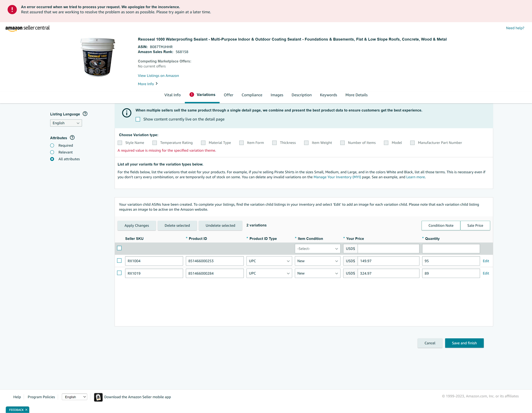Open the Listing Language help tooltip
Image resolution: width=532 pixels, height=413 pixels.
(85, 114)
